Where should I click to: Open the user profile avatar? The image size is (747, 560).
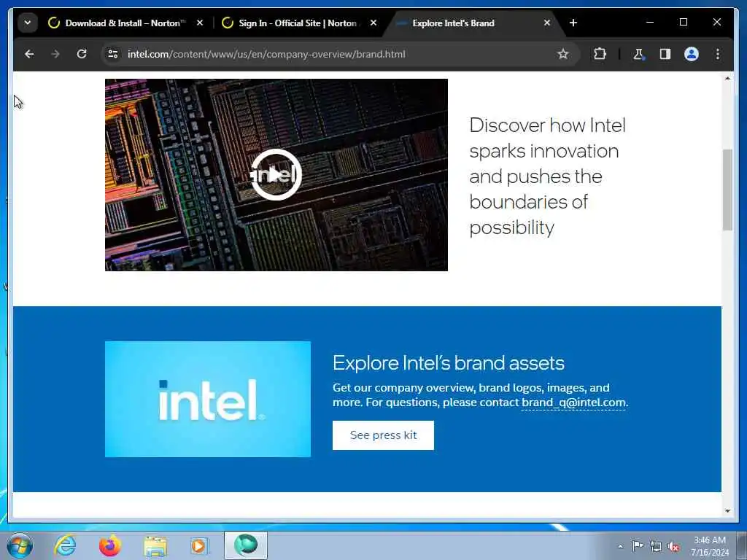pos(692,54)
